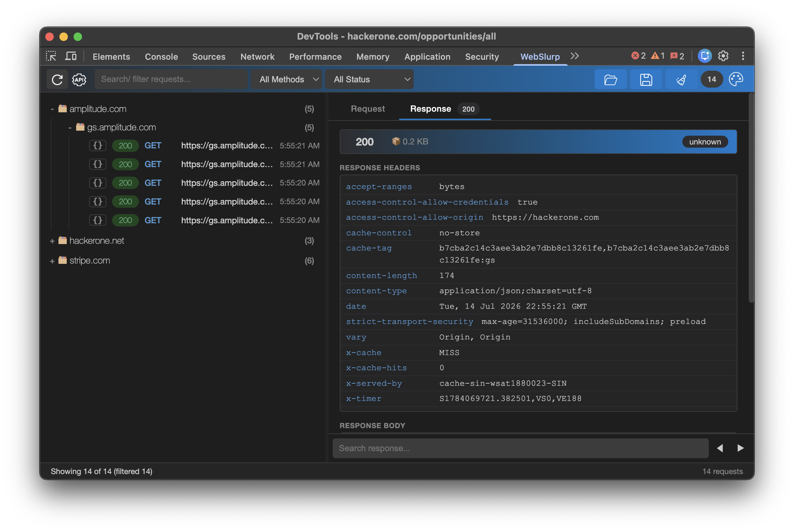
Task: Toggle the device toolbar icon
Action: click(x=71, y=56)
